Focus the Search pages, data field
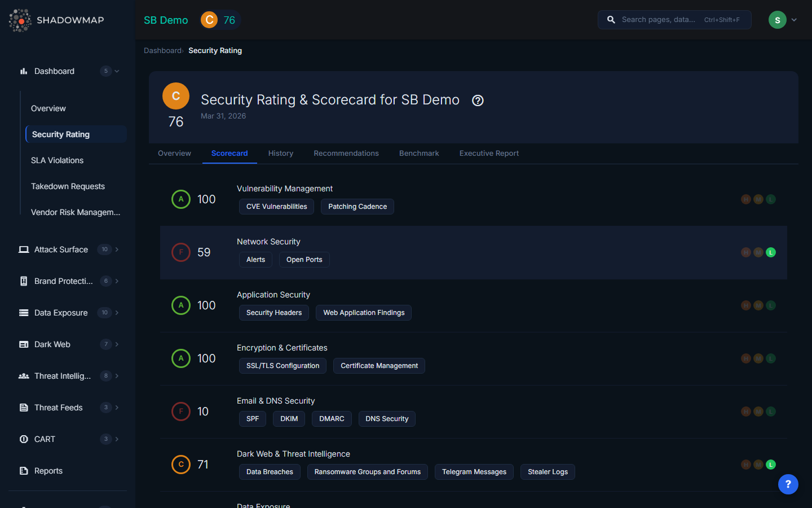 660,20
